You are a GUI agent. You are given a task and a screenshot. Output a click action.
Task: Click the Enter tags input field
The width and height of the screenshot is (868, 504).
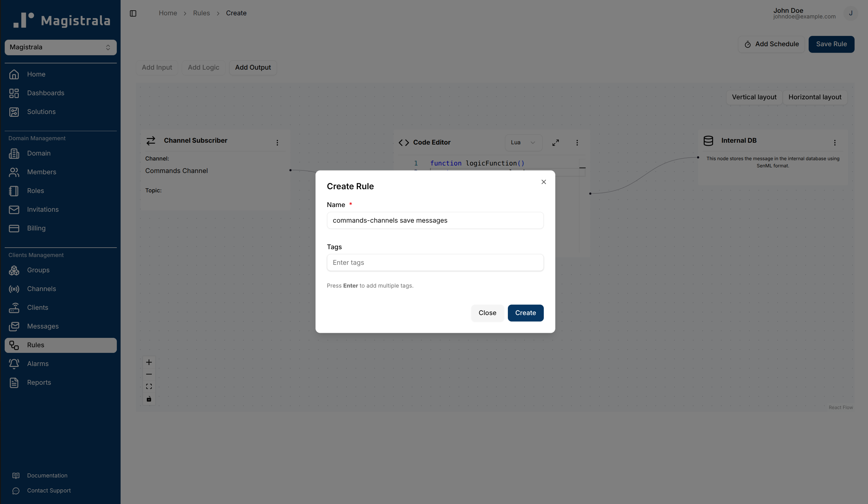435,263
